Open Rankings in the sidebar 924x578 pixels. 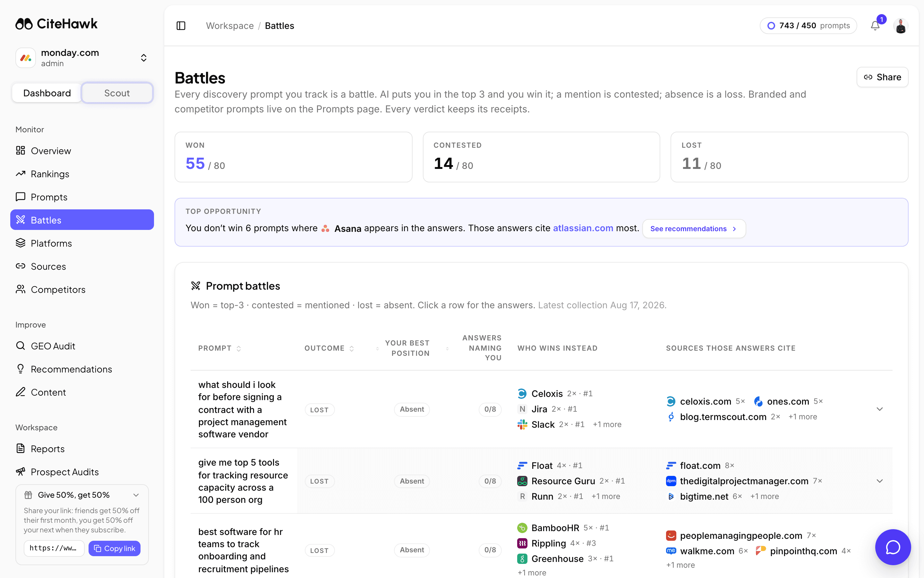(x=82, y=174)
